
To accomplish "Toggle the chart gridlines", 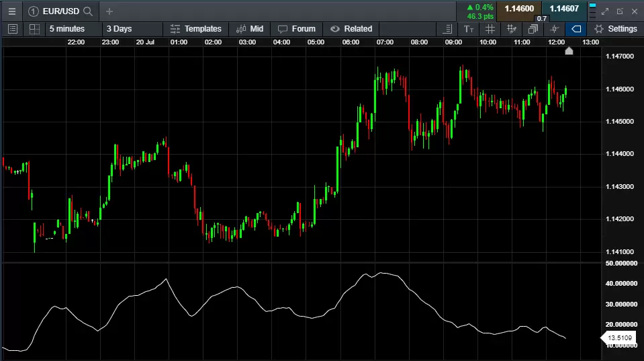I will point(490,29).
